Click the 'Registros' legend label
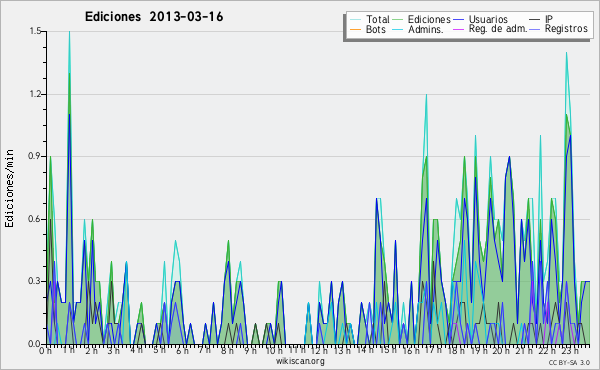 click(566, 29)
